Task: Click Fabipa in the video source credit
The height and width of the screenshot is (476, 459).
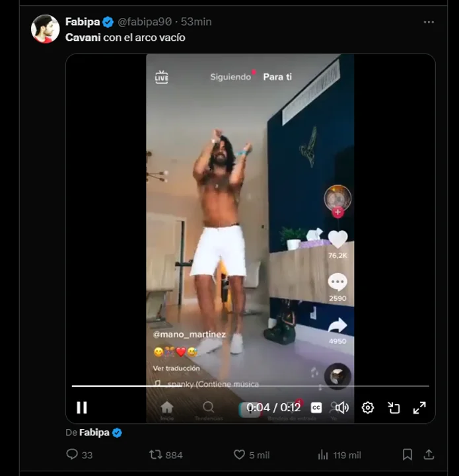Action: (94, 433)
